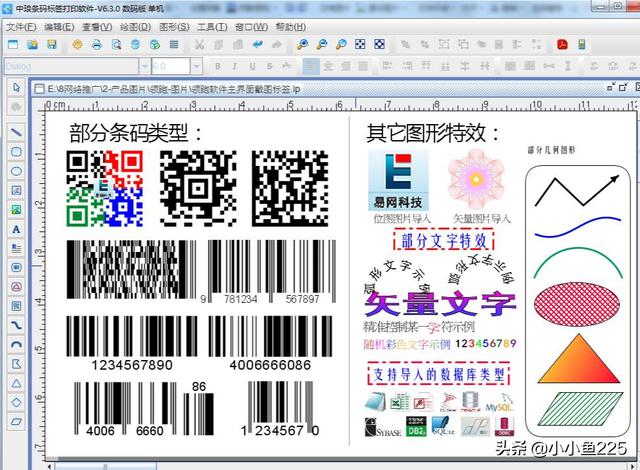Screen dimensions: 640x470
Task: Open the 帮助(H) menu
Action: (291, 26)
